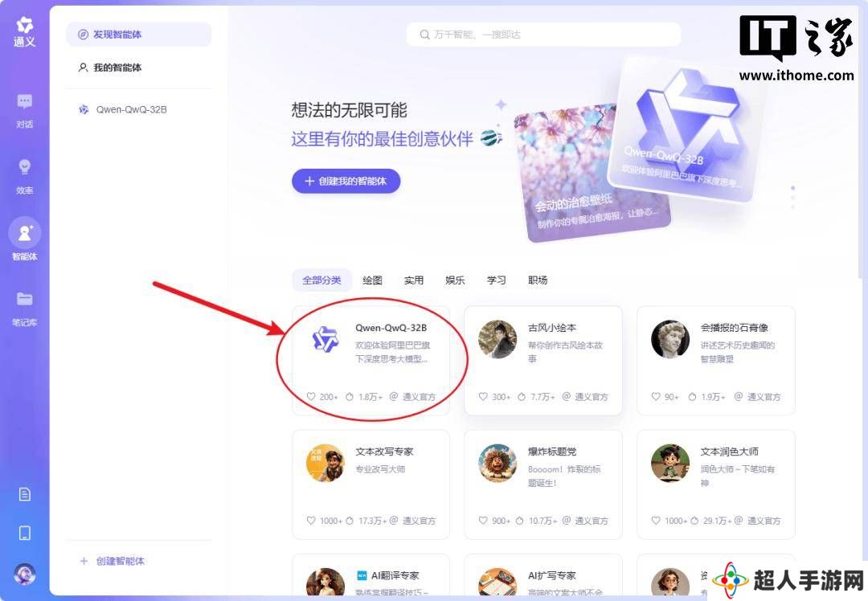Open the 对话 chat icon in sidebar

point(24,102)
